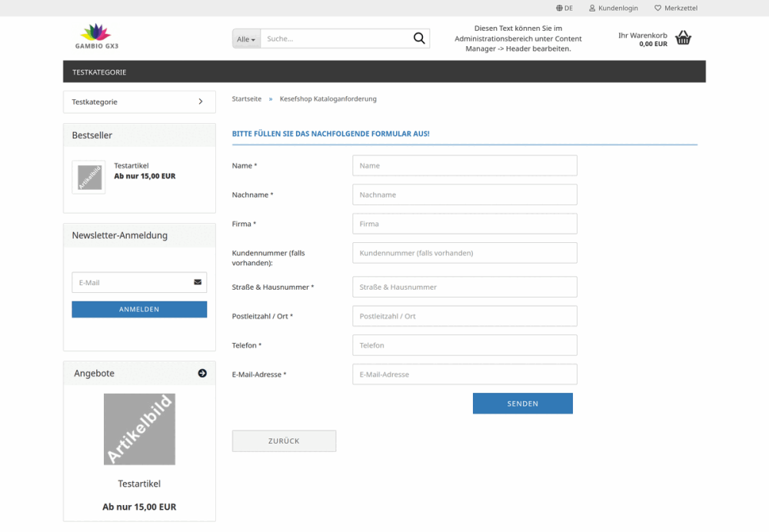Focus the Straße & Hausnummer field

(x=465, y=287)
